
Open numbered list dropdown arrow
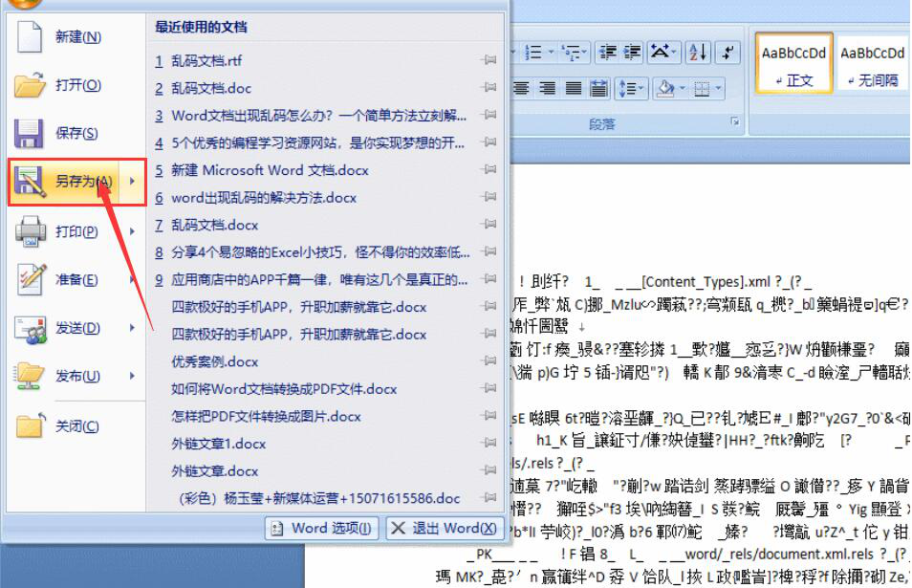[x=551, y=53]
